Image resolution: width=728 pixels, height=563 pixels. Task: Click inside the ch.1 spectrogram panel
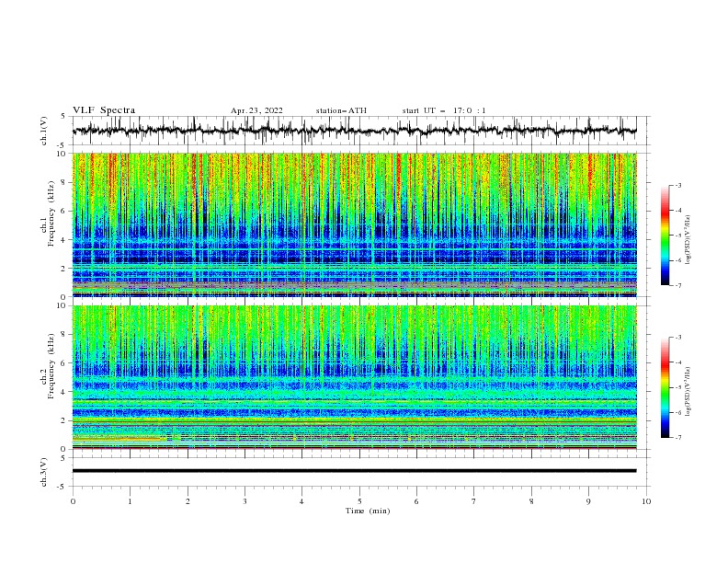[x=354, y=224]
